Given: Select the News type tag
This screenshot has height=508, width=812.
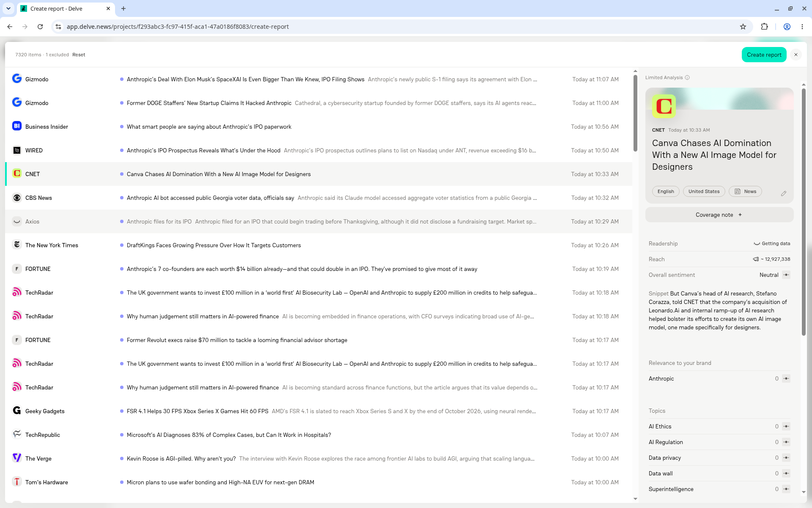Looking at the screenshot, I should 745,191.
